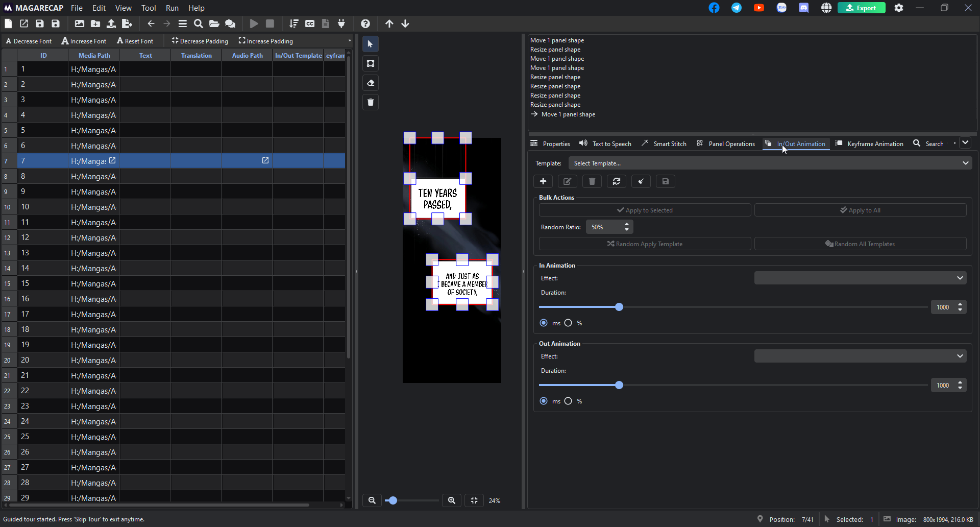Screen dimensions: 980x527
Task: Switch to the Properties tab
Action: coord(550,143)
